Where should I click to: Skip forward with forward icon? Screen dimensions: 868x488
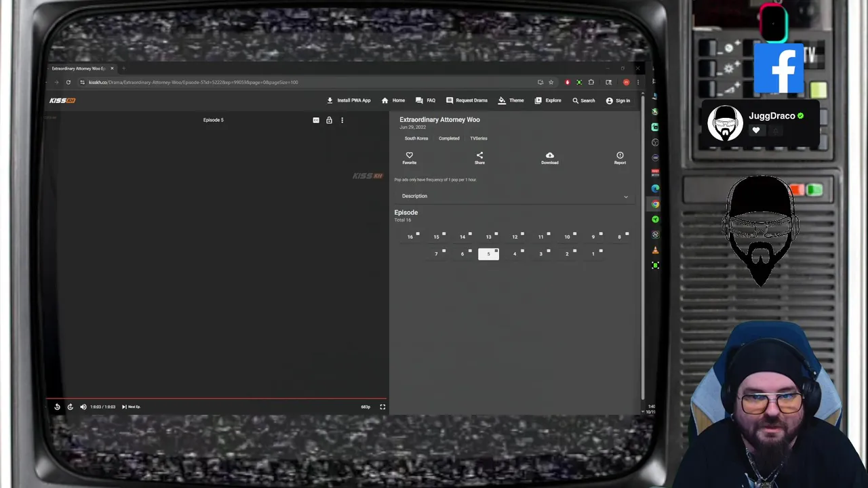point(70,407)
